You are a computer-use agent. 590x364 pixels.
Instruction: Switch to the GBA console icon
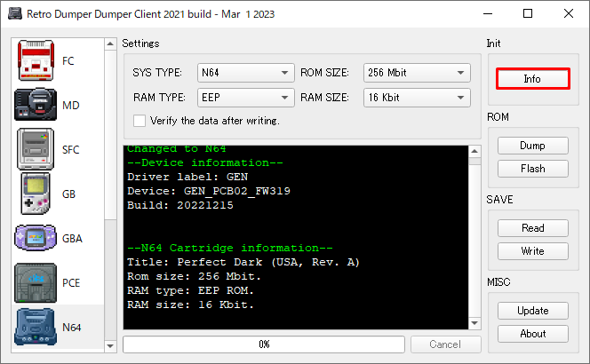(36, 237)
